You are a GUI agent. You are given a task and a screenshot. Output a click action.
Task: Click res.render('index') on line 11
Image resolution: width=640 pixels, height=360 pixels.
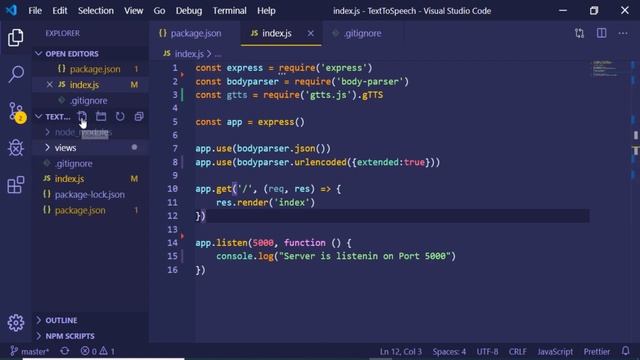coord(265,202)
